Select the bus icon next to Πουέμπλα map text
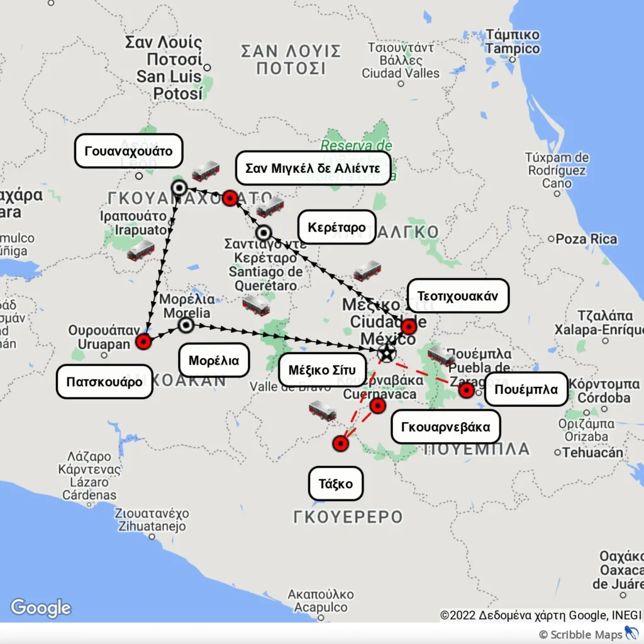 pyautogui.click(x=441, y=356)
